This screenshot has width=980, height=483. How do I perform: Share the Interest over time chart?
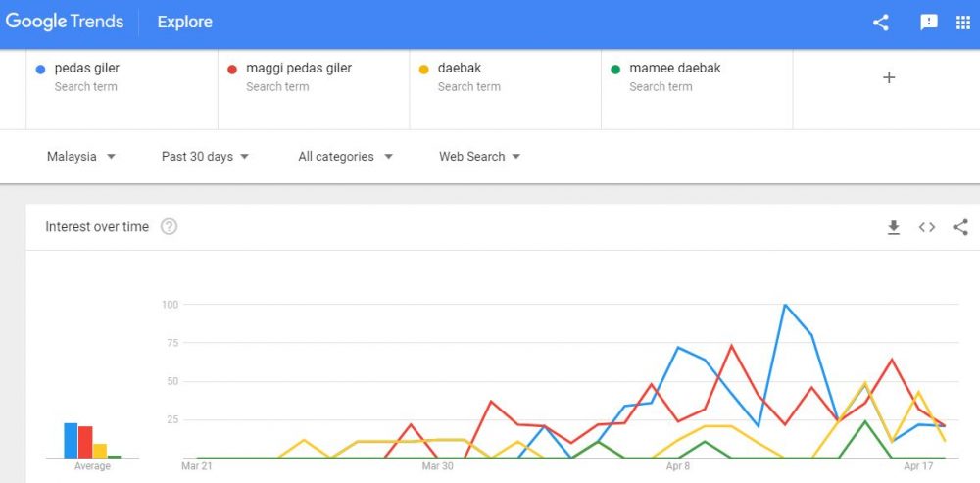tap(960, 227)
